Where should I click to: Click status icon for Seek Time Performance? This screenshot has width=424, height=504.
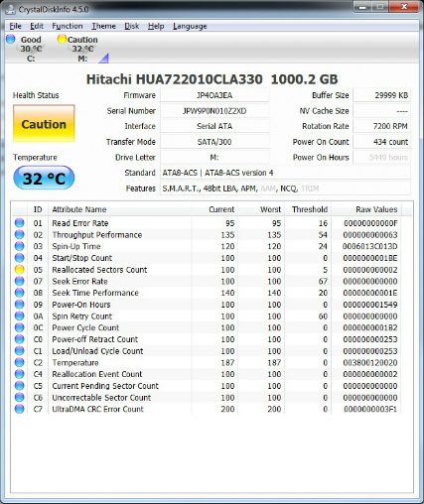pyautogui.click(x=20, y=293)
